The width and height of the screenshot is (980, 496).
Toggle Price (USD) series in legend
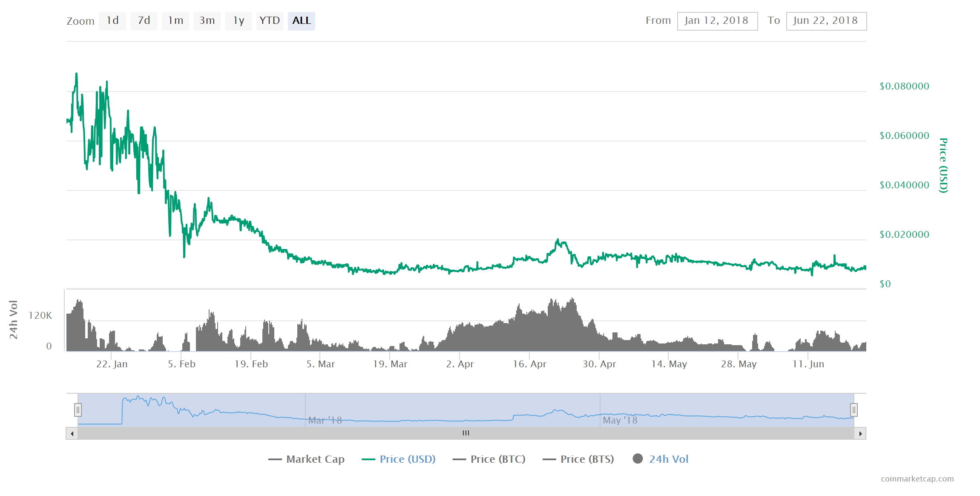click(399, 459)
